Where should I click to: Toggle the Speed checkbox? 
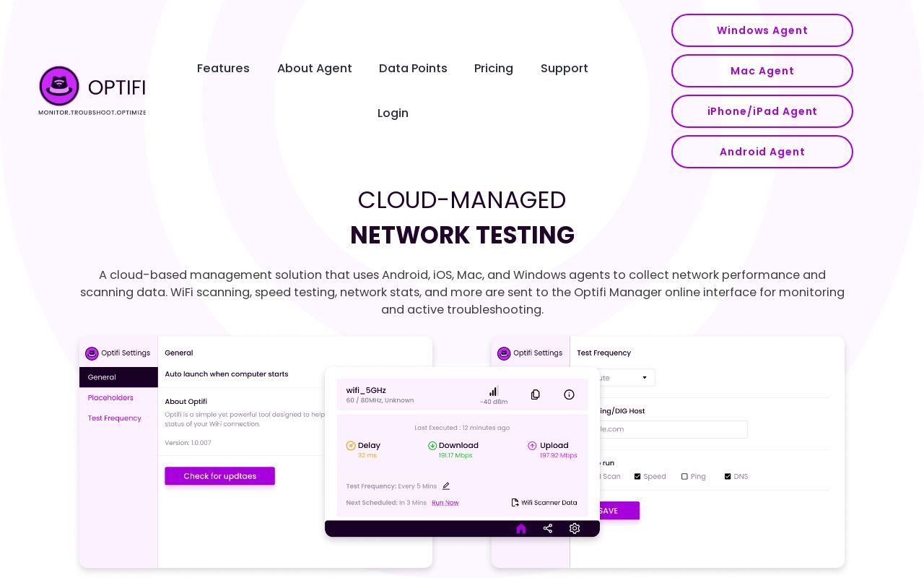637,477
